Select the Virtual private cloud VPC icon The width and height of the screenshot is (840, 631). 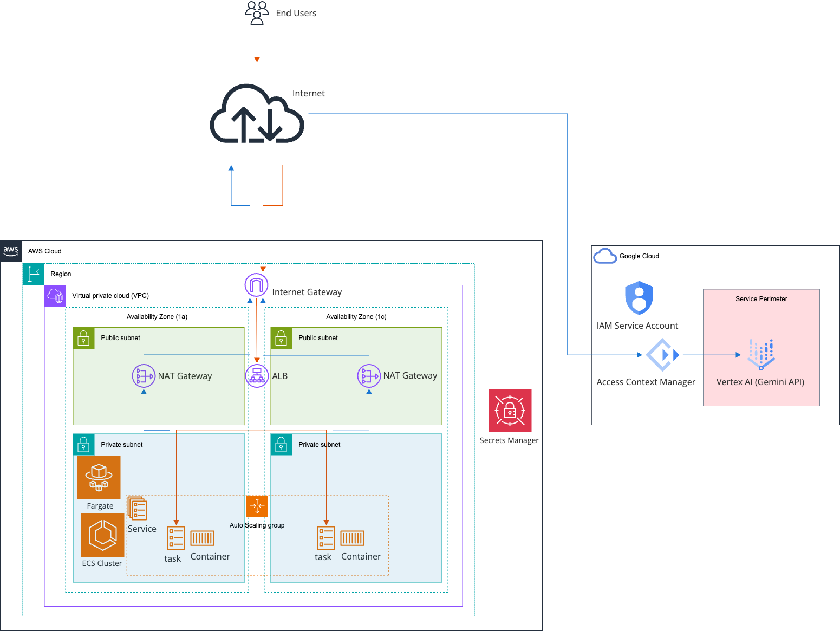point(55,296)
